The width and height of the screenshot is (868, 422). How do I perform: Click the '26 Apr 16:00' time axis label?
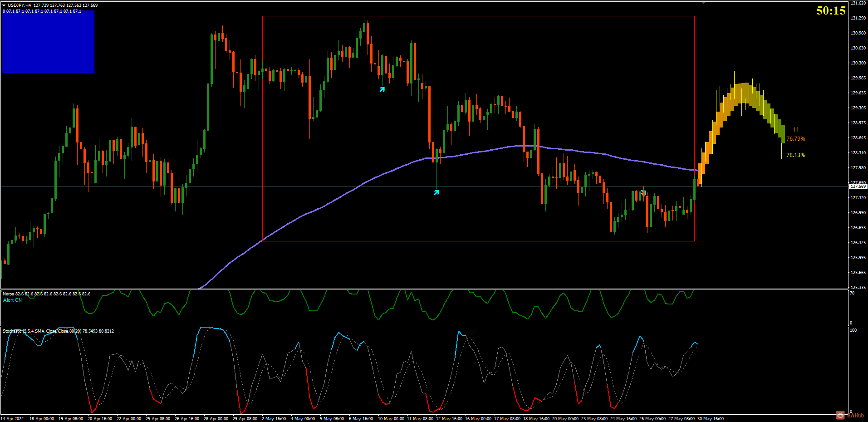coord(187,419)
